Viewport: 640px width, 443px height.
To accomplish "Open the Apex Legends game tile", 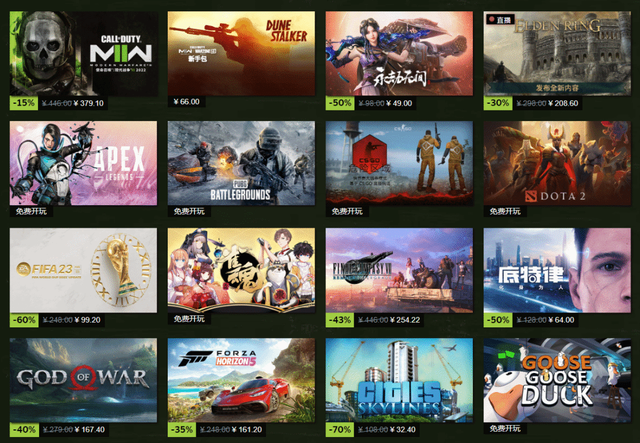I will pyautogui.click(x=83, y=163).
